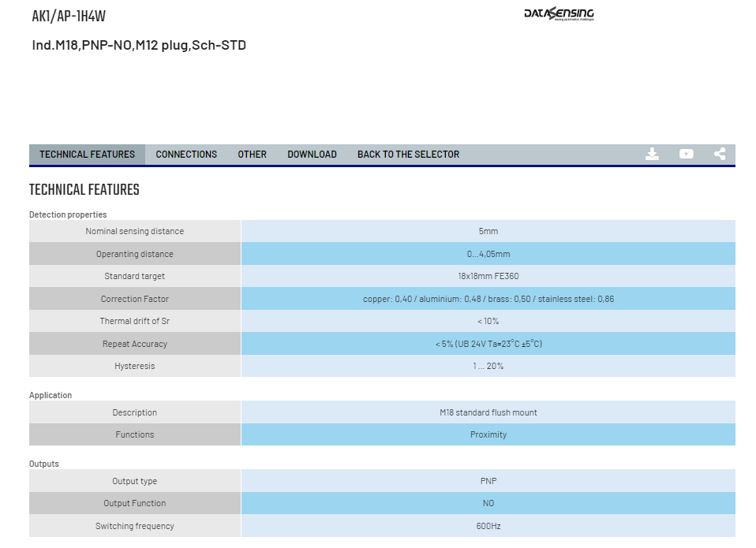Click the share icon
756x548 pixels.
coord(720,154)
